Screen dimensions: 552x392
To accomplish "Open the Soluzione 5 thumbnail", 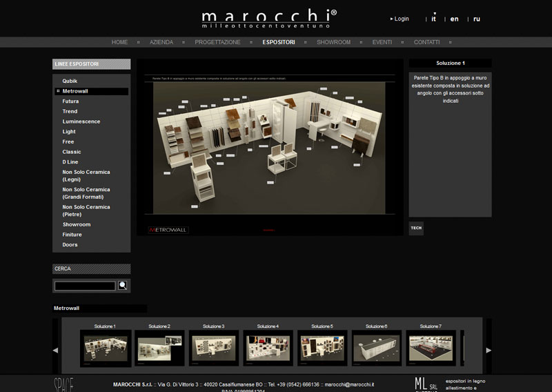I will [x=322, y=349].
